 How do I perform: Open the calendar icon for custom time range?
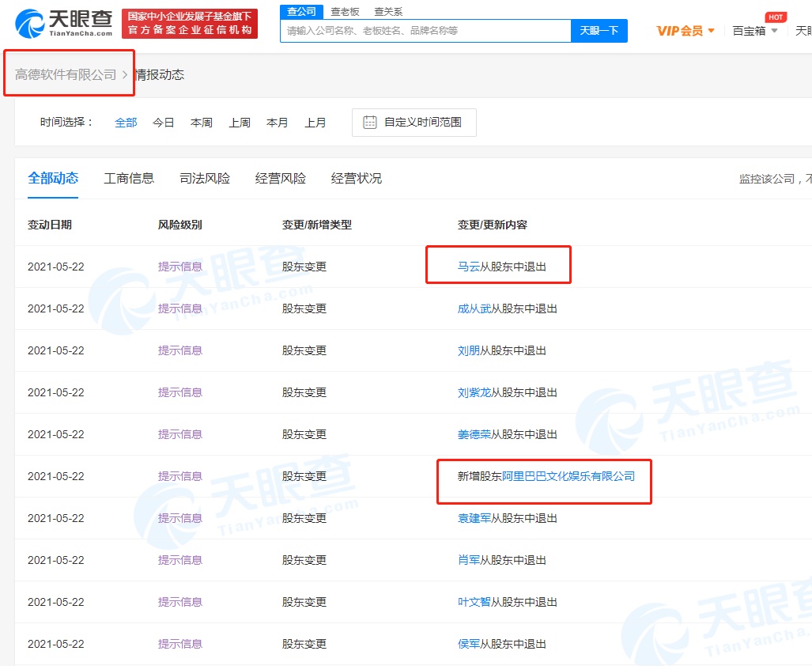click(x=370, y=123)
